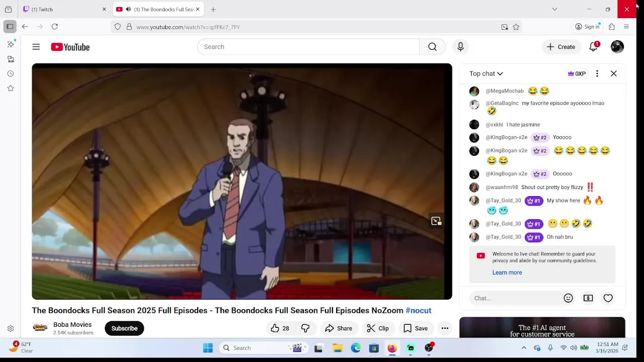Go to the YouTube home logo
This screenshot has height=362, width=644.
[70, 47]
